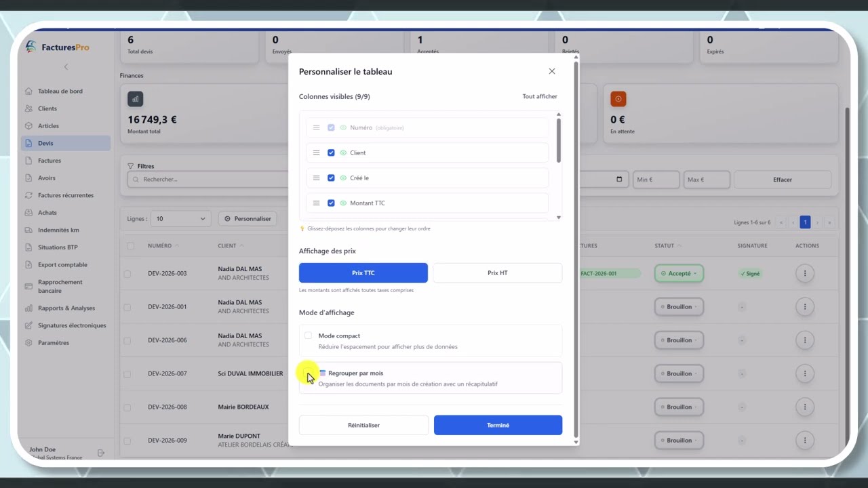Open actions menu for DEV-2026-007
This screenshot has width=868, height=488.
pyautogui.click(x=805, y=373)
